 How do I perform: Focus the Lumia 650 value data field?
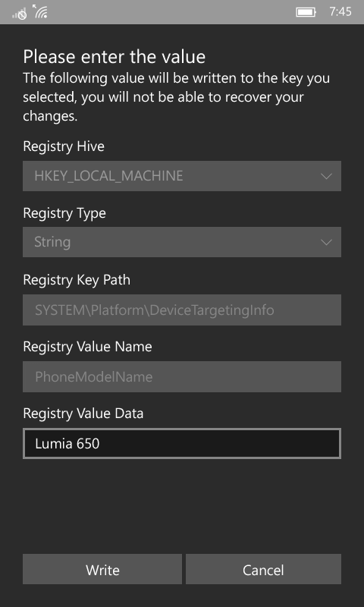tap(182, 443)
